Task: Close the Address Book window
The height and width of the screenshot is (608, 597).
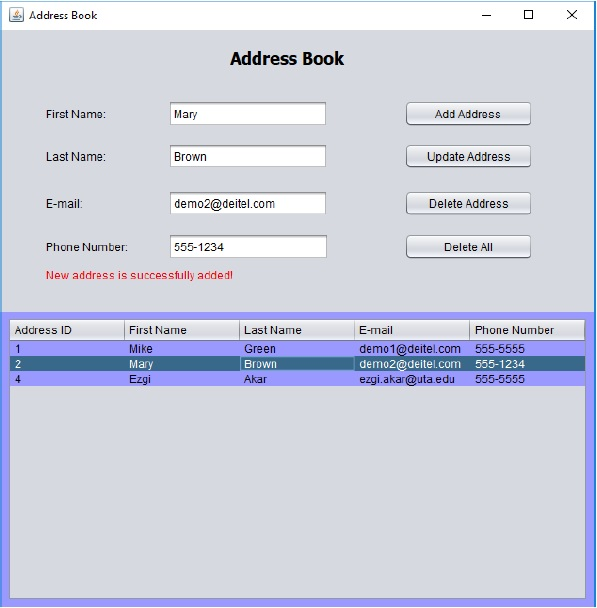Action: point(572,15)
